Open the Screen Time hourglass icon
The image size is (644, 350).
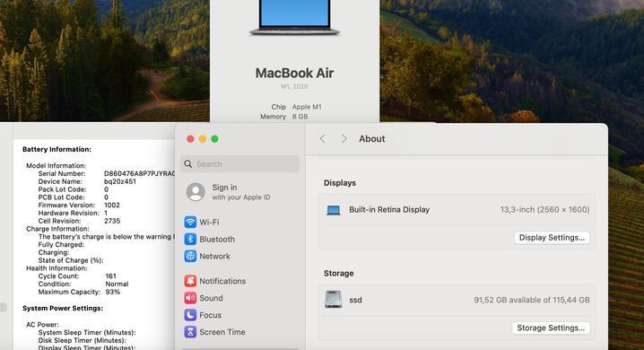190,332
